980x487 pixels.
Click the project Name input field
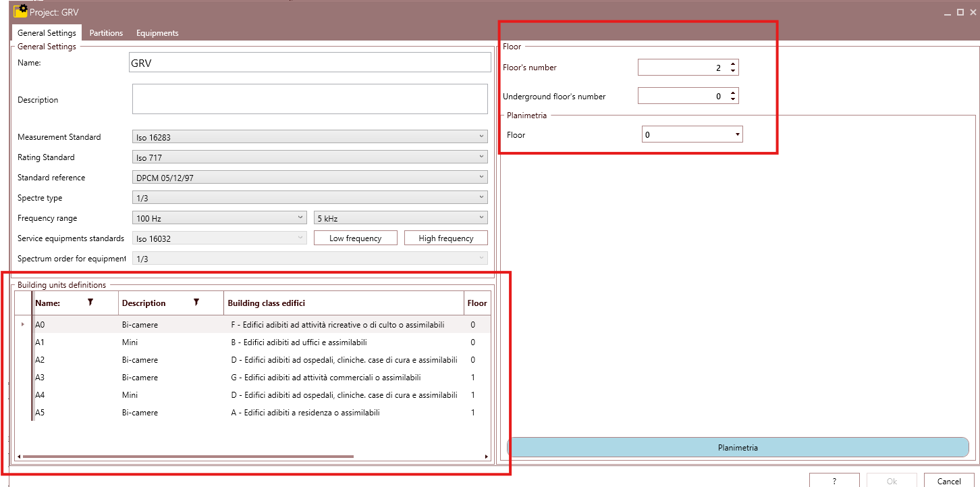(310, 62)
